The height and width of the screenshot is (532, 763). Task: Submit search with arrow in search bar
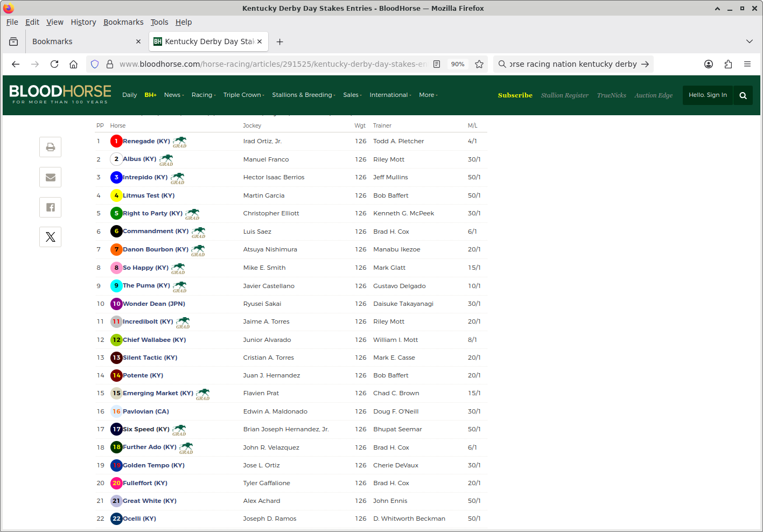click(645, 64)
